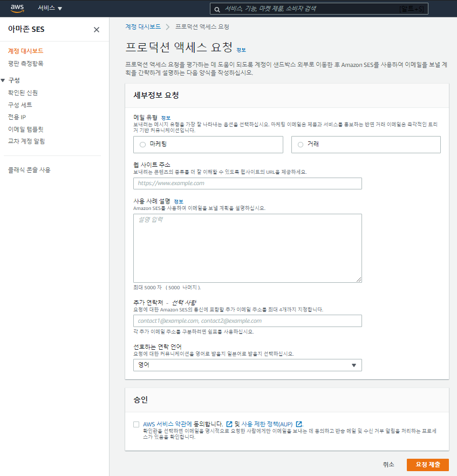This screenshot has height=476, width=457.
Task: Select the 거래 mail type radio
Action: (x=301, y=145)
